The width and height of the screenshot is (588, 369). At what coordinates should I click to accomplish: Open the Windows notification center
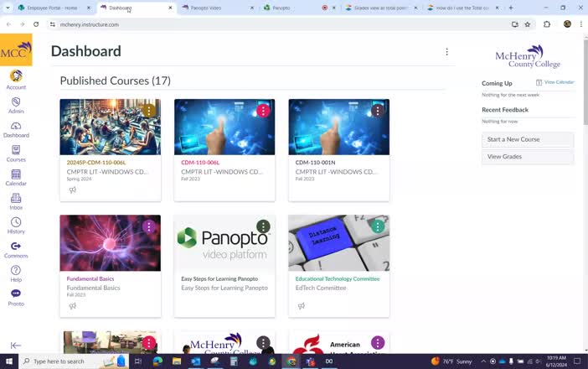[x=577, y=361]
